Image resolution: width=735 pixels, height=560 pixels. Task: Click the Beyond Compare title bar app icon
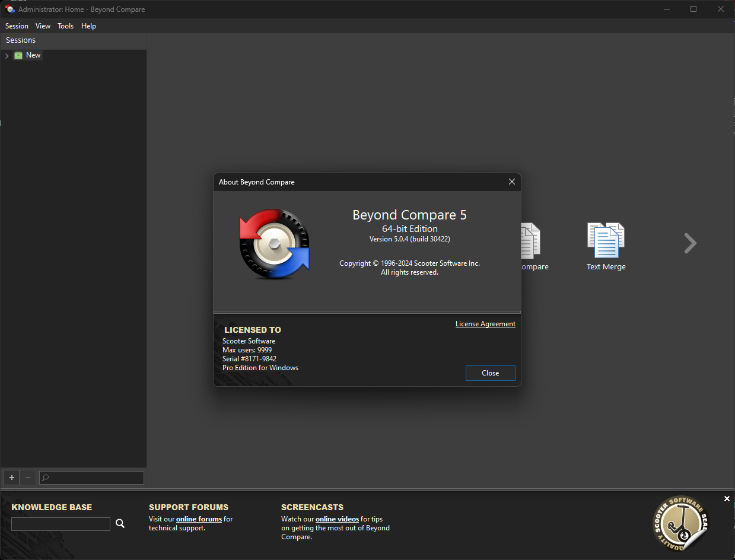9,9
